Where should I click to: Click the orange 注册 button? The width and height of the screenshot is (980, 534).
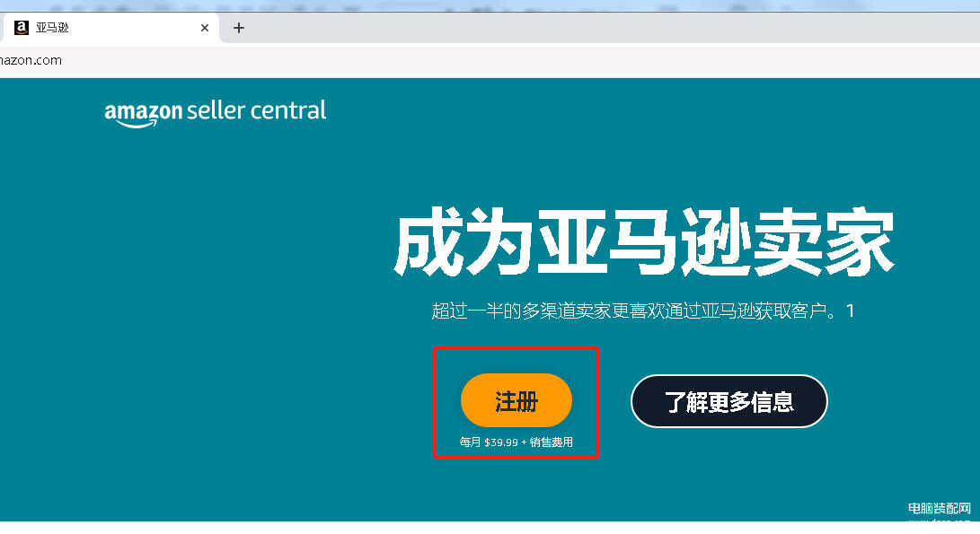pyautogui.click(x=516, y=400)
